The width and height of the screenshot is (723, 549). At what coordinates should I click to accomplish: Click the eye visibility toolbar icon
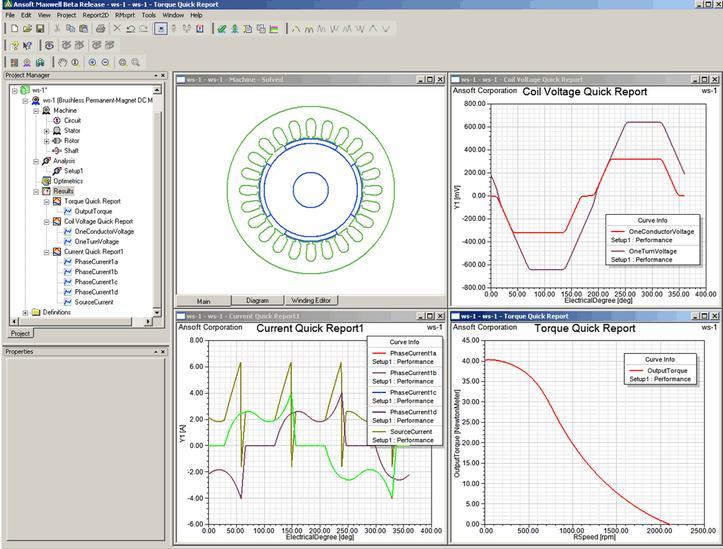[x=49, y=45]
